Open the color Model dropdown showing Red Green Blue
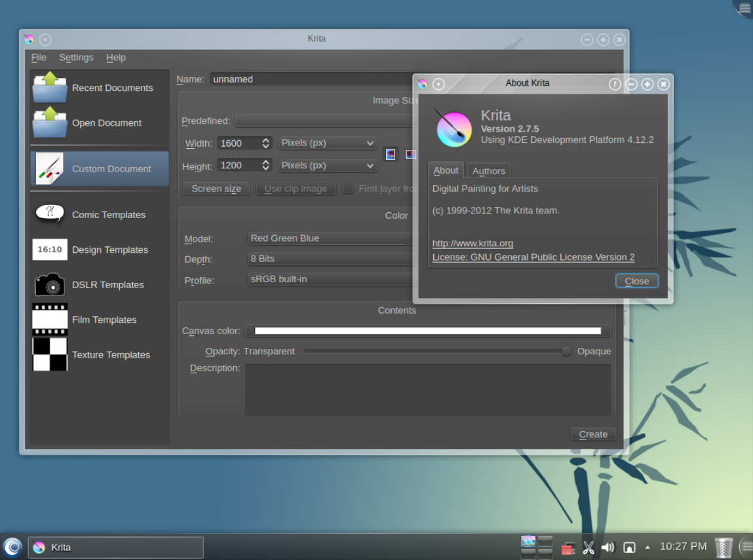 331,238
